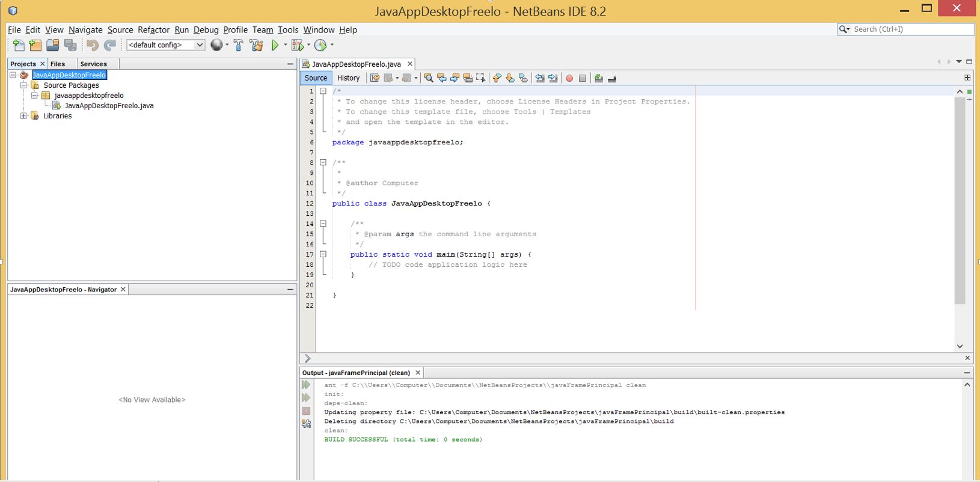Close the Output javaFramePrincipal tab
The image size is (980, 482).
[x=418, y=373]
